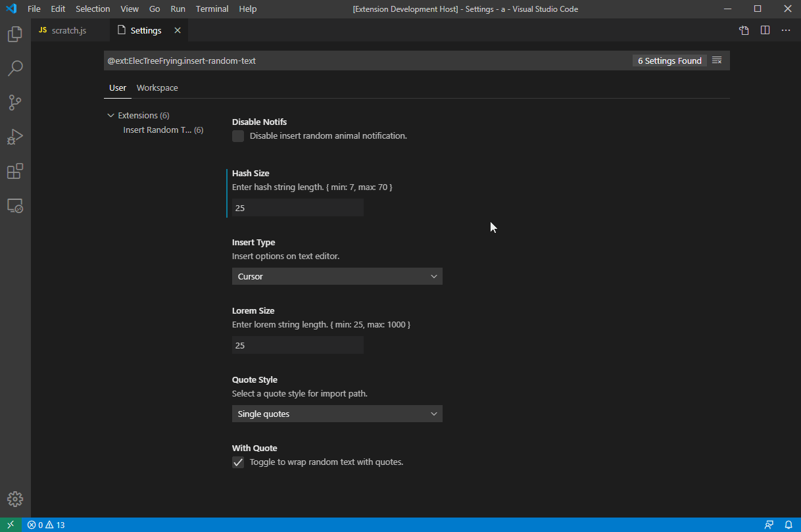
Task: Enable the Disable Notifs checkbox
Action: [x=238, y=136]
